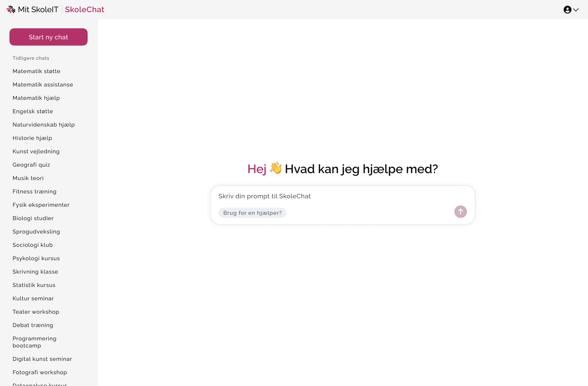Click the send arrow button

(460, 212)
